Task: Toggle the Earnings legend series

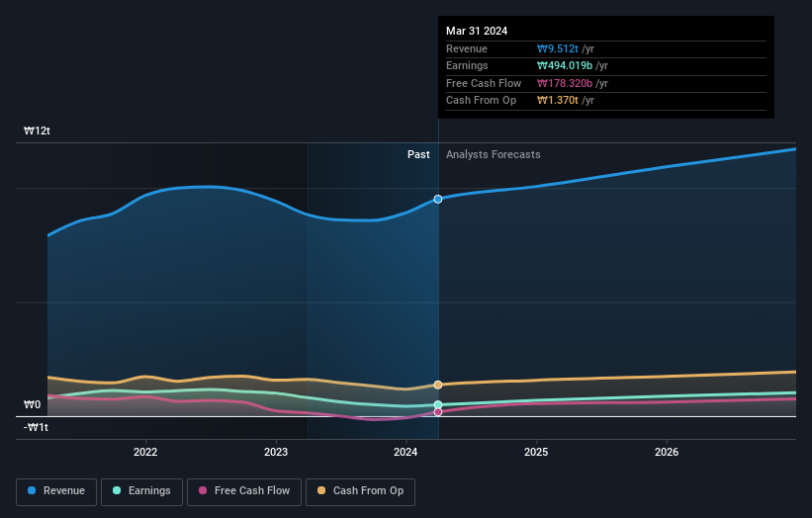Action: coord(141,491)
